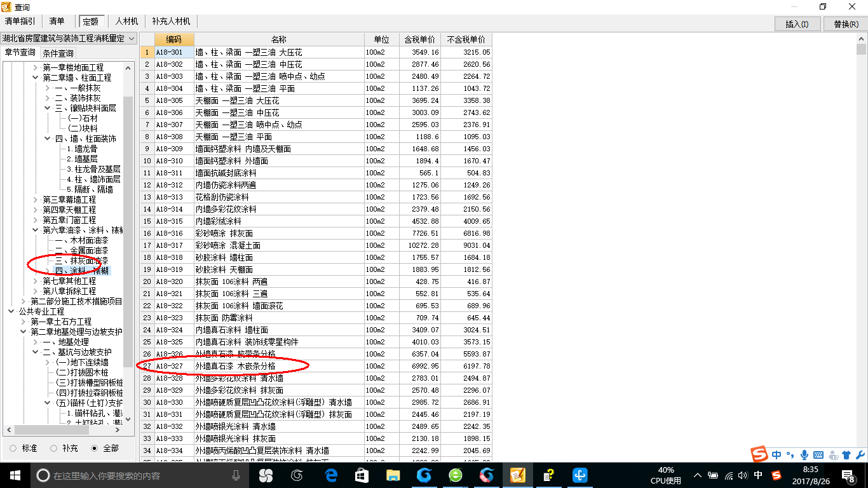Switch to orange notepad app in taskbar
Screen dimensions: 868x488
coord(517,475)
